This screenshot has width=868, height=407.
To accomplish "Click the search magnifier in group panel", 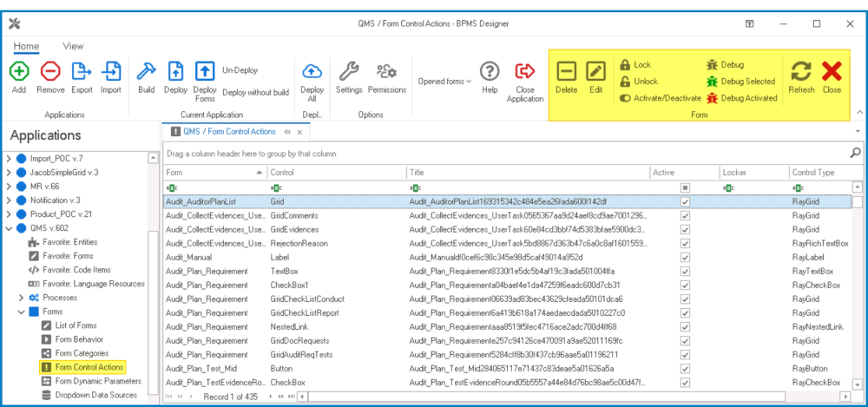I will [855, 152].
